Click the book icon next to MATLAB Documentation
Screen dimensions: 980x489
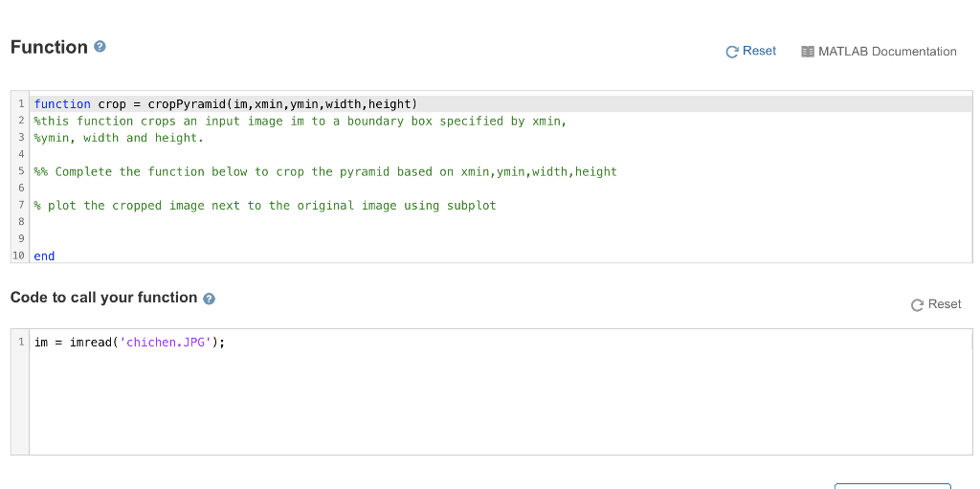808,52
